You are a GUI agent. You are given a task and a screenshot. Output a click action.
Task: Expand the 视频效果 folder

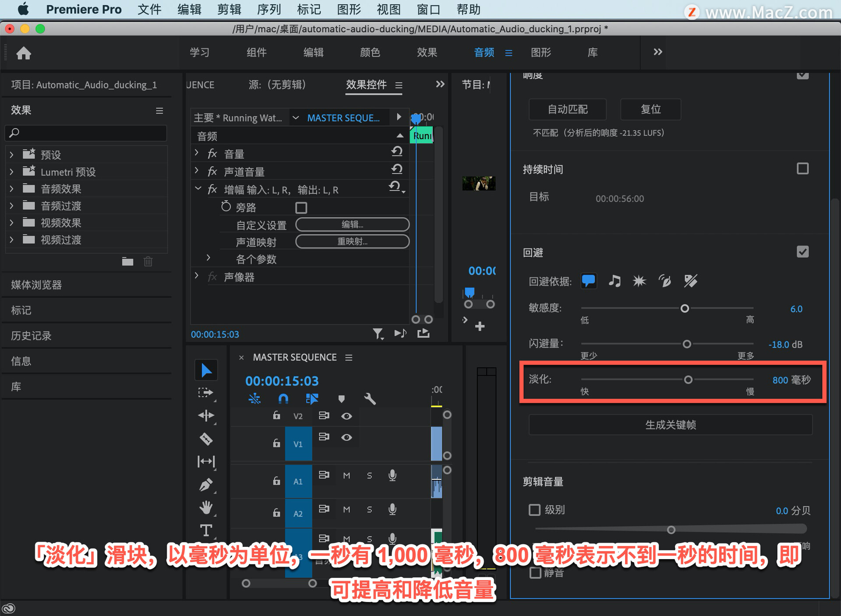tap(12, 223)
